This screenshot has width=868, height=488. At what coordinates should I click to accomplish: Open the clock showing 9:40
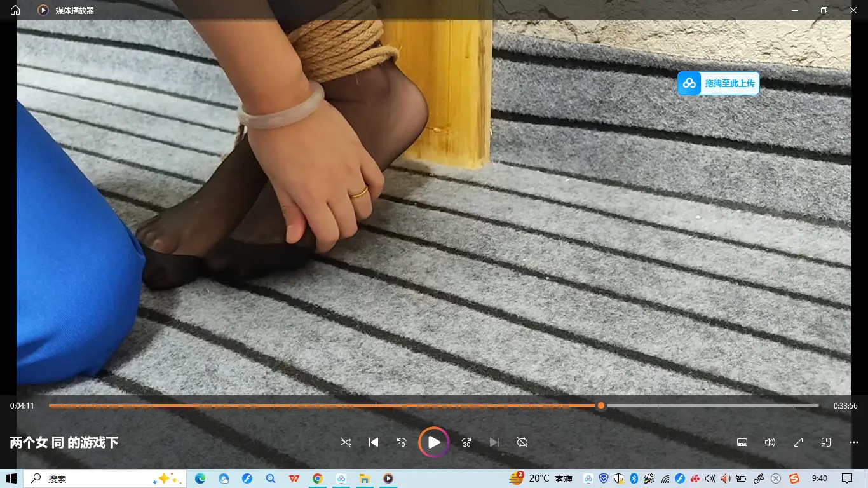pos(820,478)
